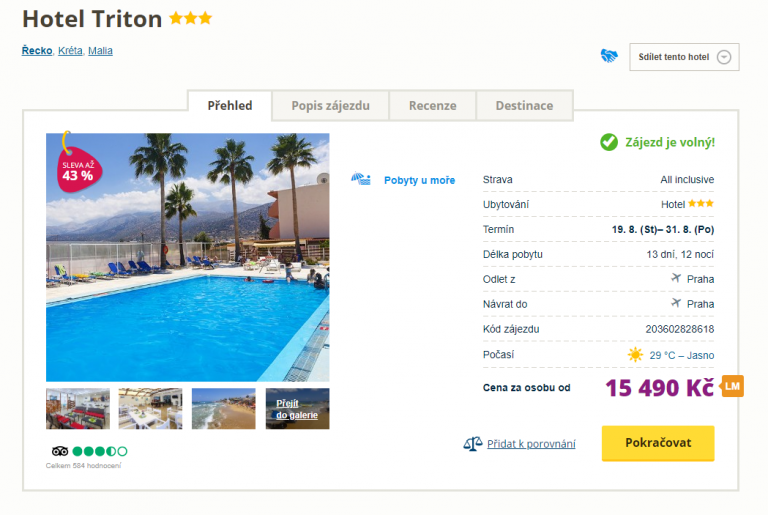Viewport: 768px width, 515px height.
Task: Open the Kréta breadcrumb link
Action: [70, 51]
